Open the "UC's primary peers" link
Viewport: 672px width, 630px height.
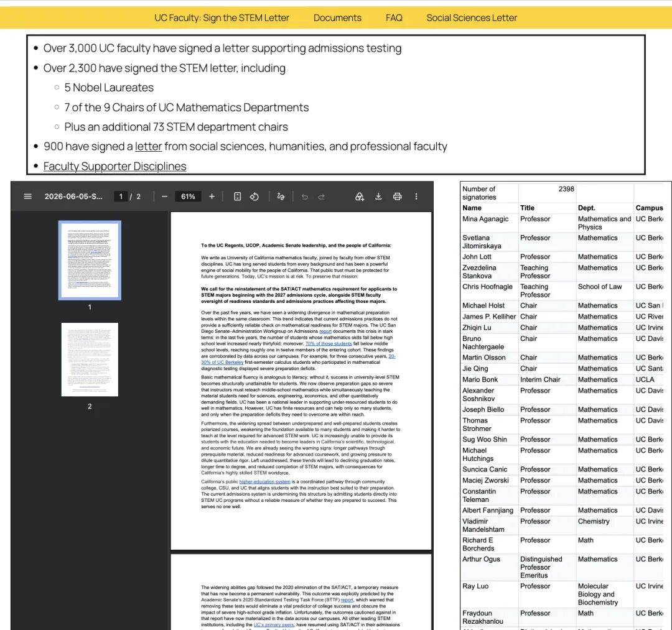tap(273, 625)
